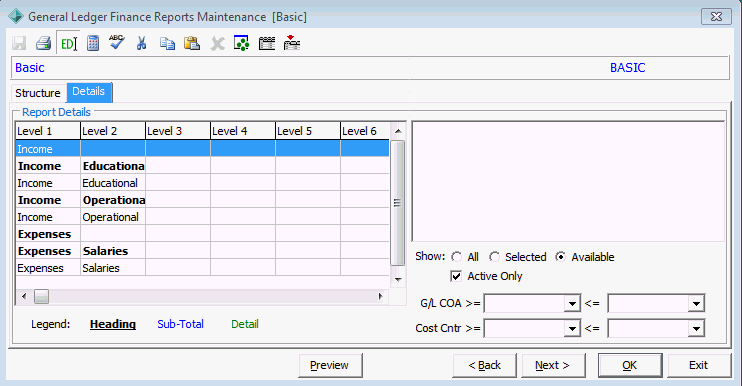Click the non-bold Salaries cell

pyautogui.click(x=113, y=268)
